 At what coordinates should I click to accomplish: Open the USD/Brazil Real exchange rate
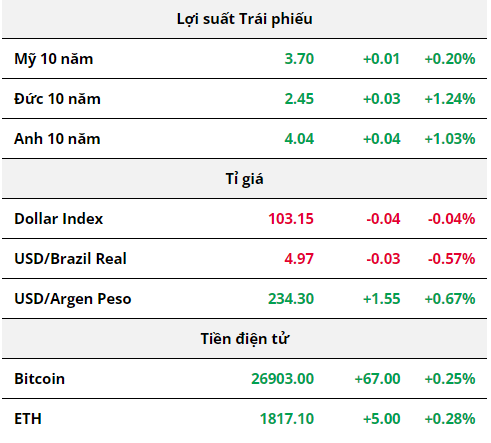pyautogui.click(x=70, y=259)
